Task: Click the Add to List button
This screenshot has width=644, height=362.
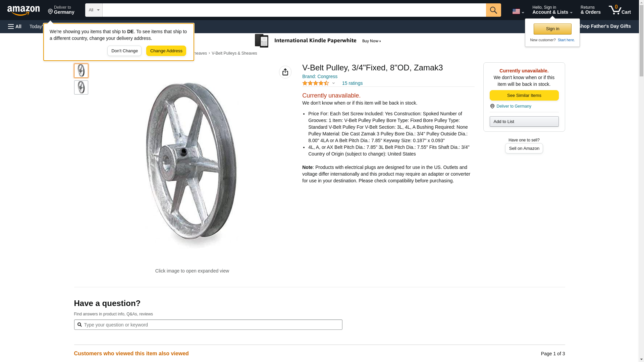Action: tap(524, 121)
